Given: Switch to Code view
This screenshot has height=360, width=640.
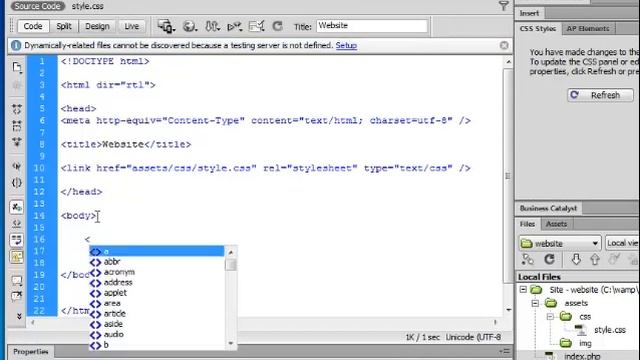Looking at the screenshot, I should [33, 26].
